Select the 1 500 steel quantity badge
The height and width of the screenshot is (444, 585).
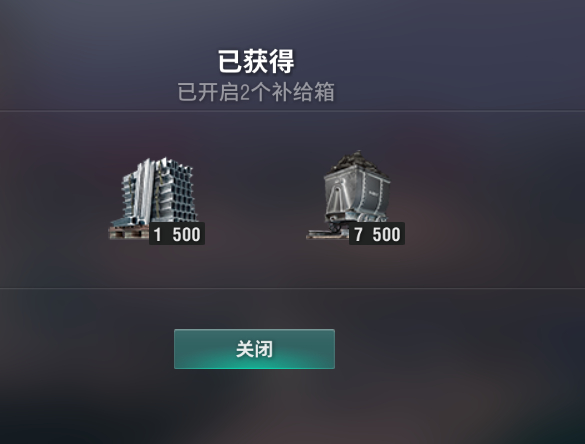tap(177, 234)
